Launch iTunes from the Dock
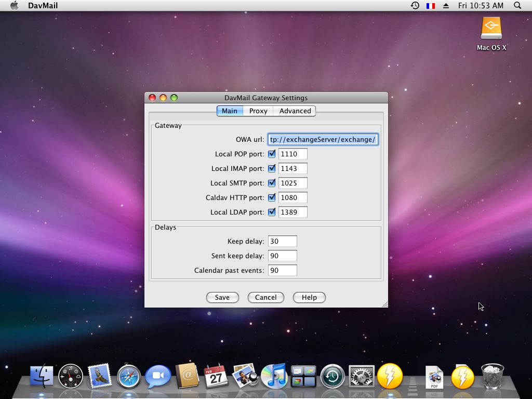Image resolution: width=532 pixels, height=399 pixels. tap(274, 376)
